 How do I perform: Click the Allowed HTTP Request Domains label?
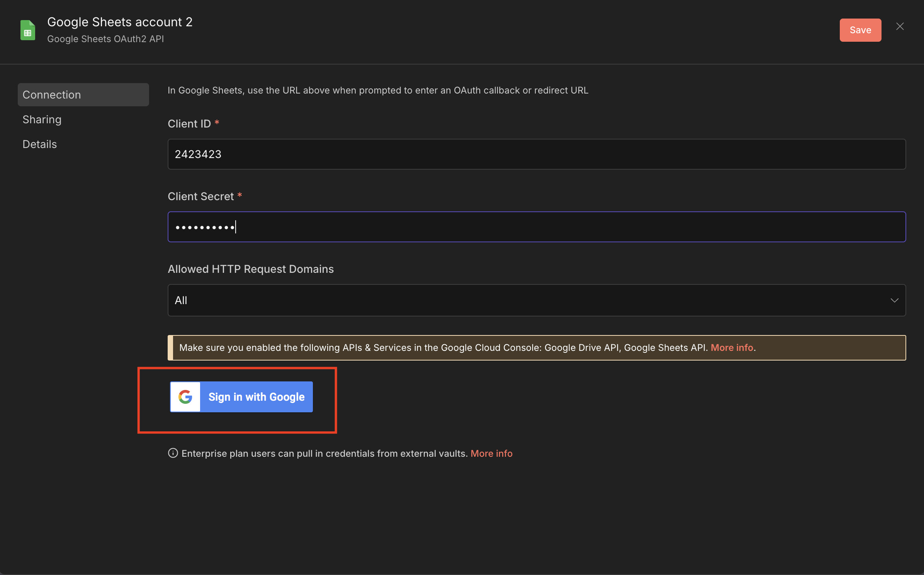pos(250,269)
